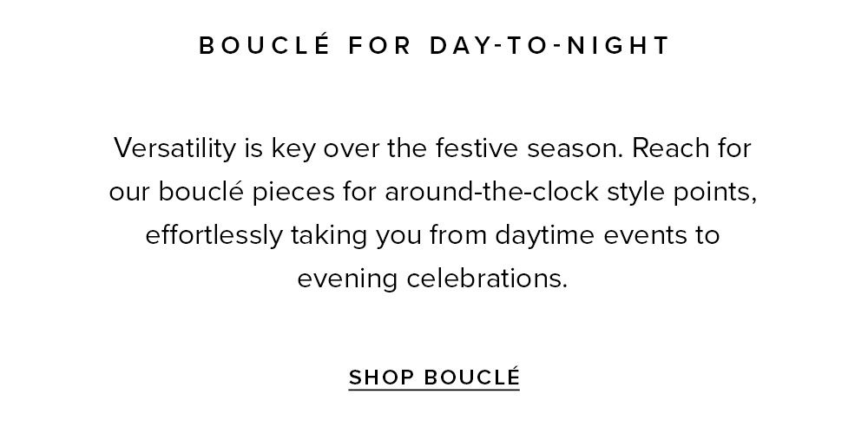Click the word FOR in the heading
Screen dimensions: 868x427
[380, 45]
